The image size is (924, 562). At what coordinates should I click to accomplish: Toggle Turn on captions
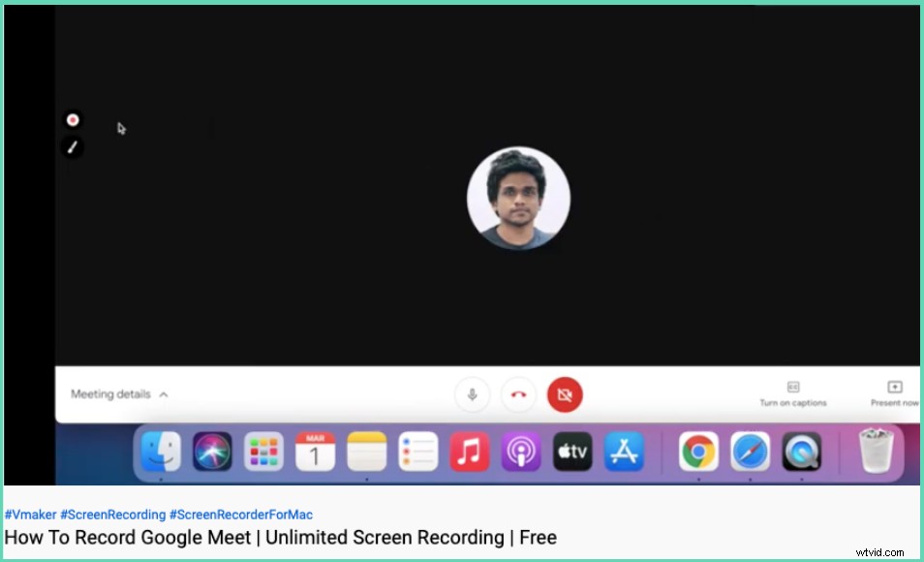coord(794,394)
